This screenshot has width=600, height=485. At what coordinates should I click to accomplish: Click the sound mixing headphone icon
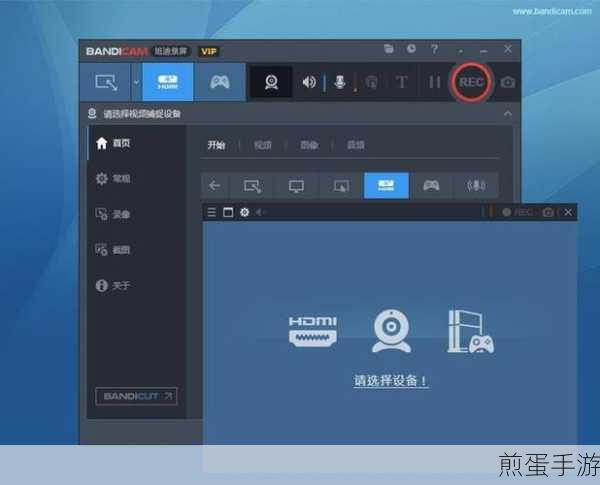pos(372,82)
